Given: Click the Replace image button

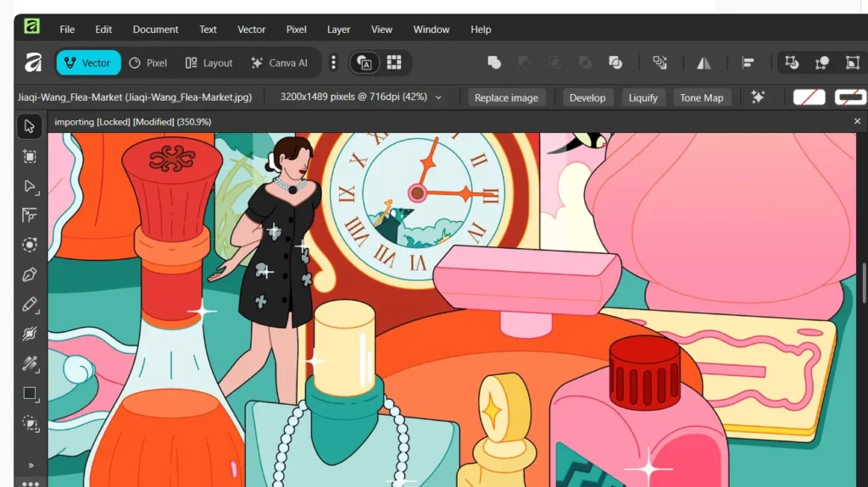Looking at the screenshot, I should click(506, 97).
